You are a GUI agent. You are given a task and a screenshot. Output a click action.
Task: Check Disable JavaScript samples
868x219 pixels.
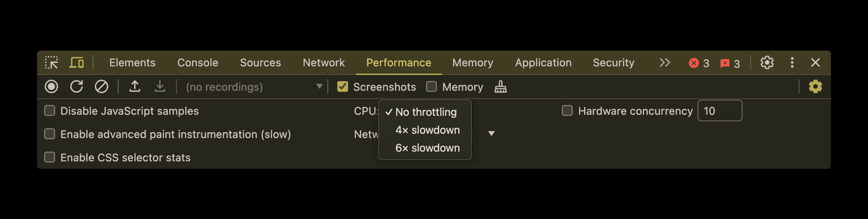[x=50, y=111]
